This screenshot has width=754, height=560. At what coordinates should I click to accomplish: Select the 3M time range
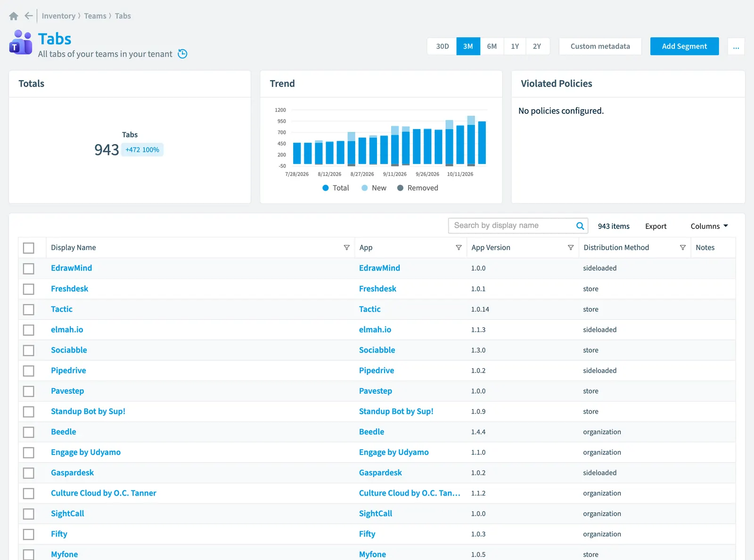pos(468,46)
